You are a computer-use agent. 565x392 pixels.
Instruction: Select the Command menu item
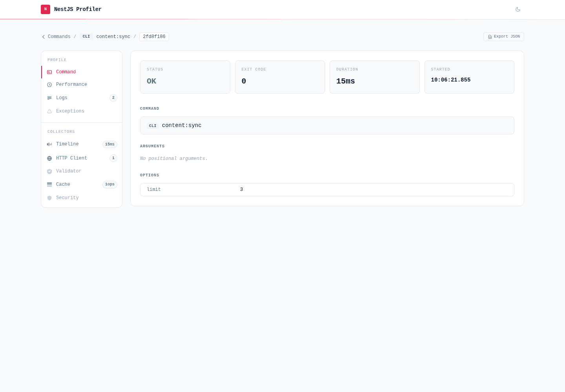[x=82, y=72]
